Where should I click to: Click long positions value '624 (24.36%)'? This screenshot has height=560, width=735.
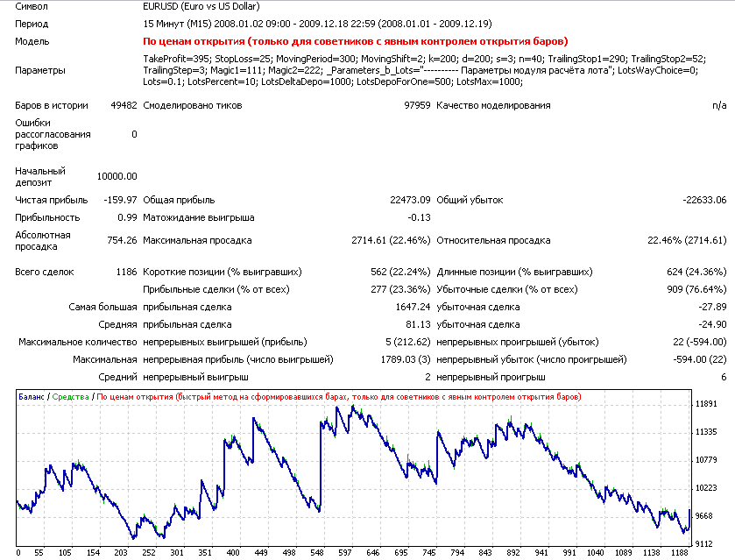[x=696, y=272]
